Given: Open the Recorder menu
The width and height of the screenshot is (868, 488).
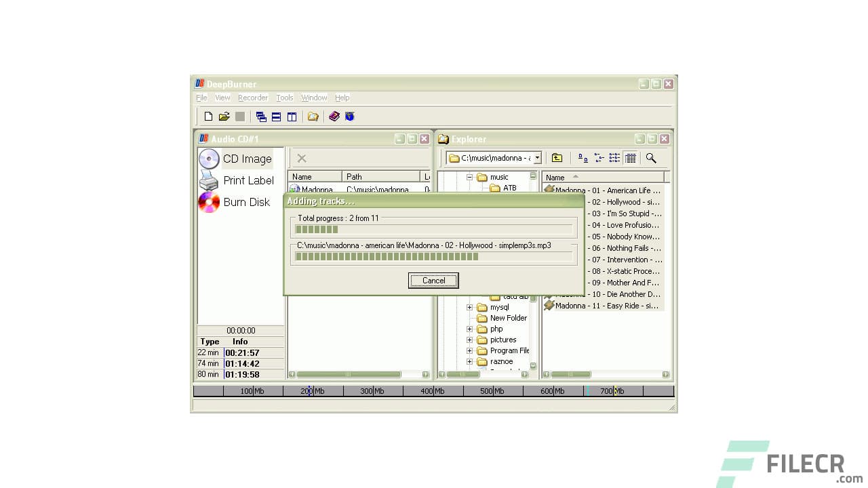Looking at the screenshot, I should [x=252, y=98].
